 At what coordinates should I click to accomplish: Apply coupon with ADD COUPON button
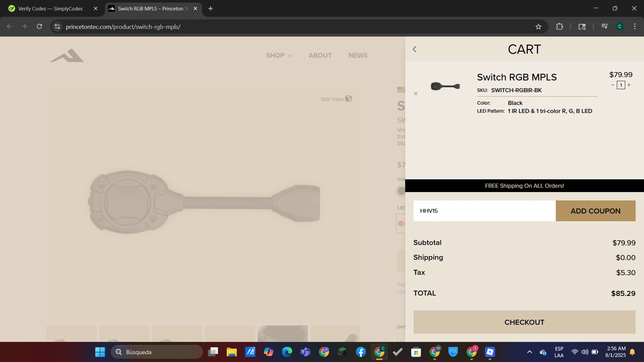pyautogui.click(x=595, y=211)
